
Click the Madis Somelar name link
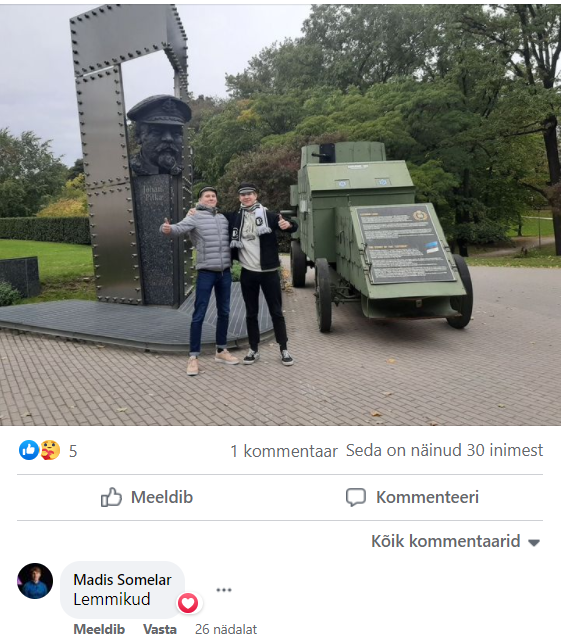[122, 580]
